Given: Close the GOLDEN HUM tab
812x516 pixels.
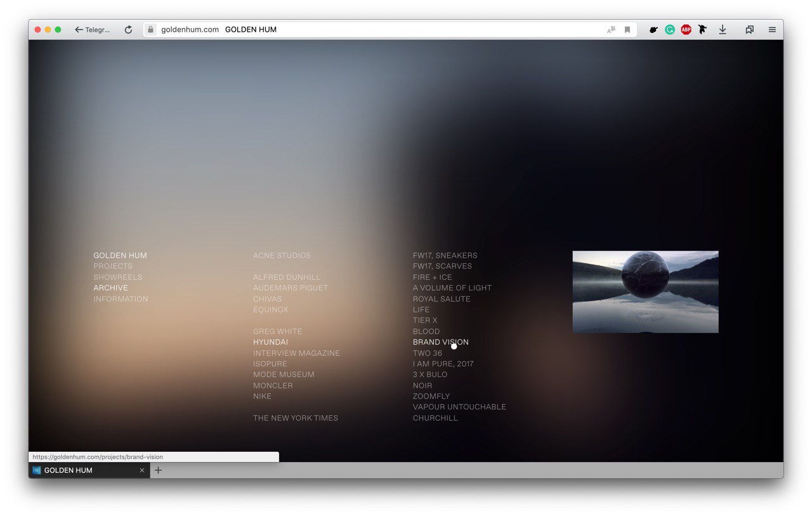Looking at the screenshot, I should coord(142,470).
